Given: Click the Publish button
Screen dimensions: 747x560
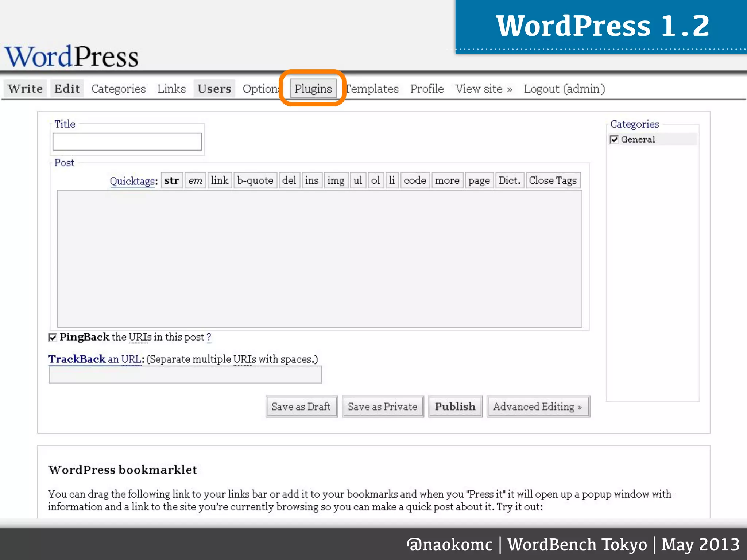Looking at the screenshot, I should [x=455, y=407].
